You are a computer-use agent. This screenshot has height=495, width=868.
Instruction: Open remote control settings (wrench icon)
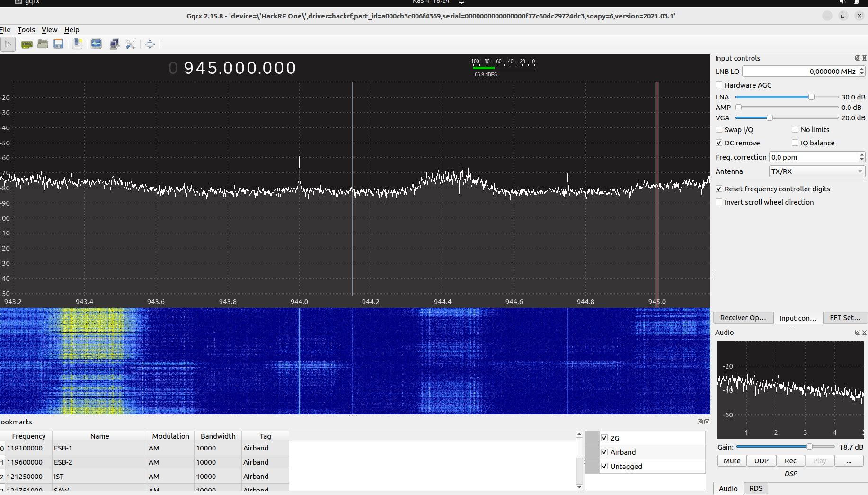(131, 44)
